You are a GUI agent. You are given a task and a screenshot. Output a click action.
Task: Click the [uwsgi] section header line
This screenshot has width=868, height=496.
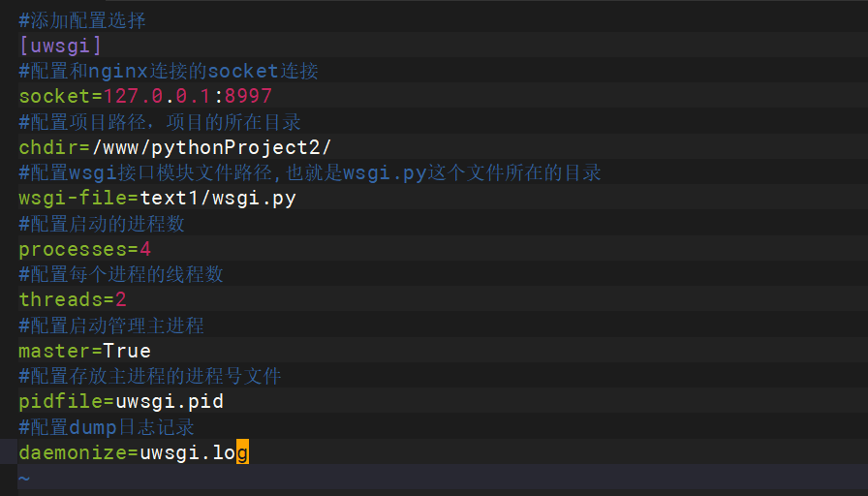[60, 46]
